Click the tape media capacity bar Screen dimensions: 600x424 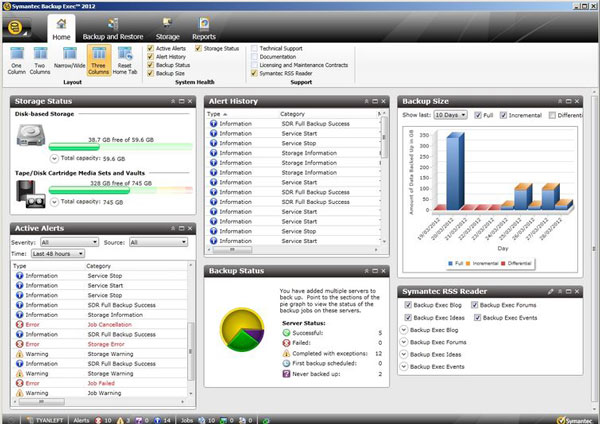121,190
